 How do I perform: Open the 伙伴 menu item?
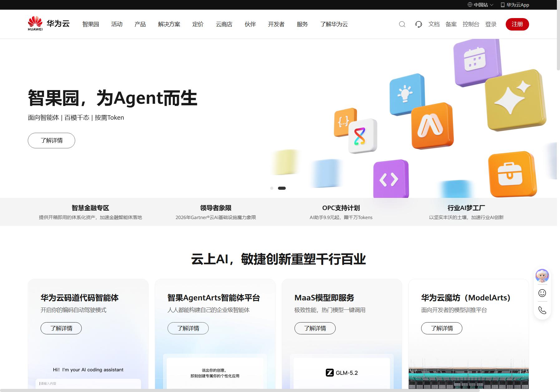250,24
